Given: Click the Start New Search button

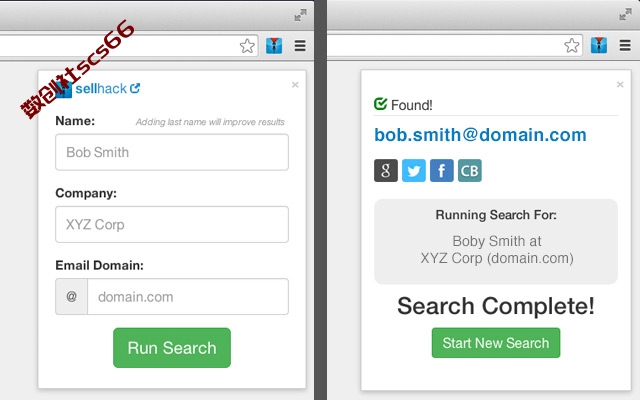Looking at the screenshot, I should pos(496,343).
